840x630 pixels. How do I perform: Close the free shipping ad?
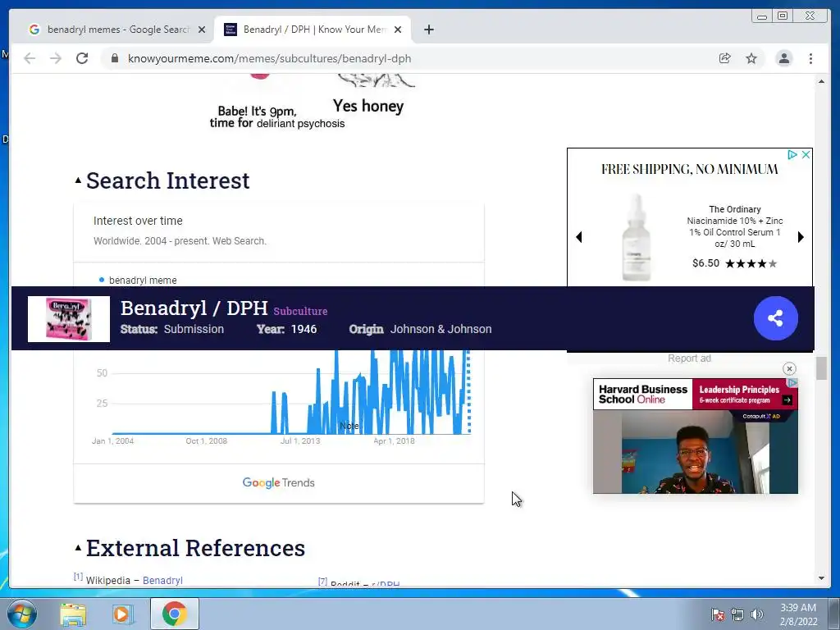806,155
